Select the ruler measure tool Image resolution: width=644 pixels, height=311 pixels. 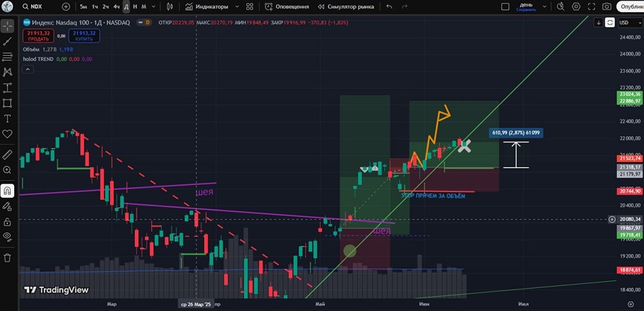7,155
